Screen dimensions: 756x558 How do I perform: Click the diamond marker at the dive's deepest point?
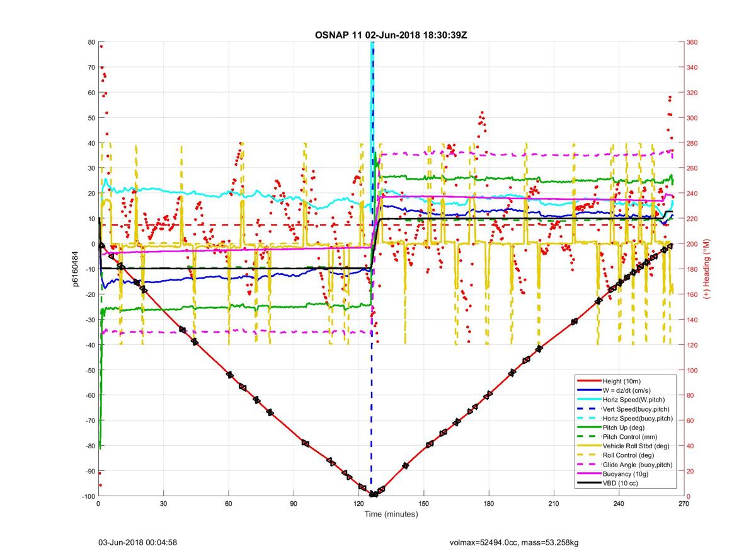373,494
